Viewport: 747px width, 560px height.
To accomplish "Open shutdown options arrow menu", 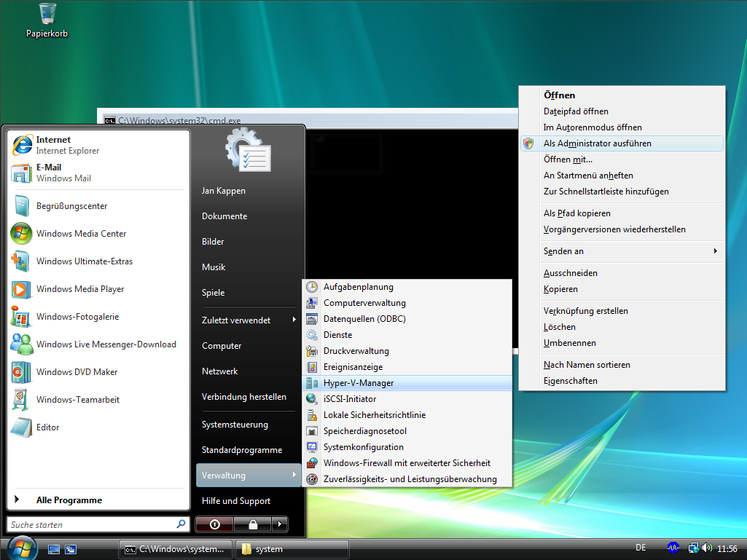I will 280,524.
